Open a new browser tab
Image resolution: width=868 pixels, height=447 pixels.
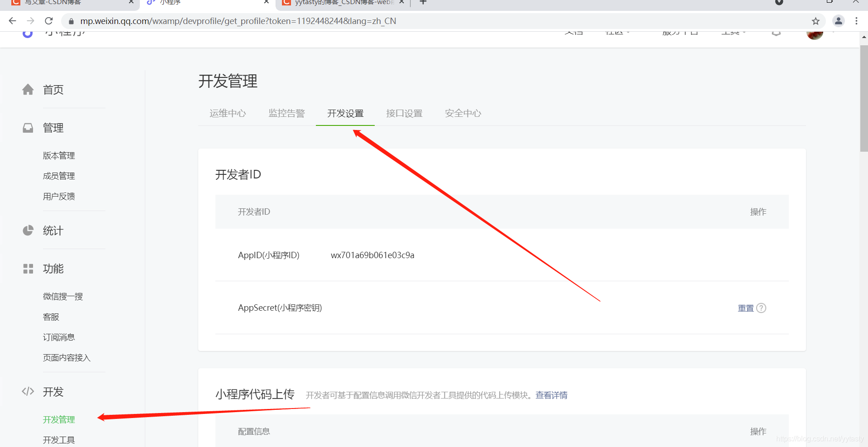point(423,2)
